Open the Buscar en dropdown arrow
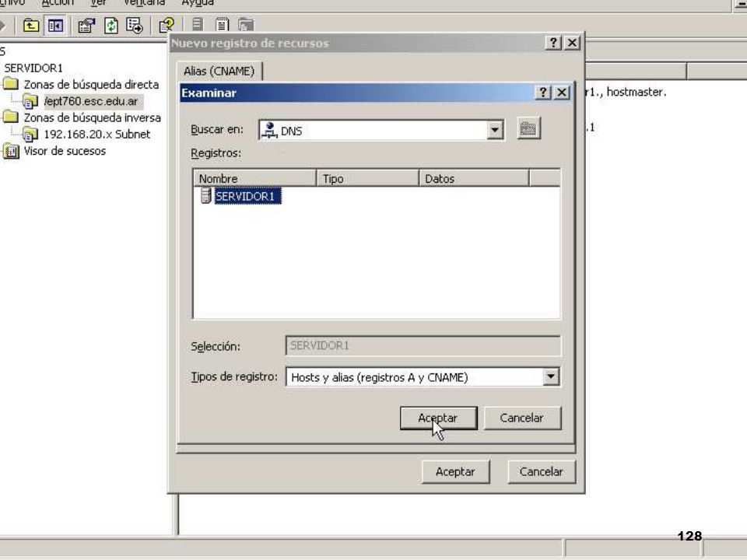747x560 pixels. [495, 130]
